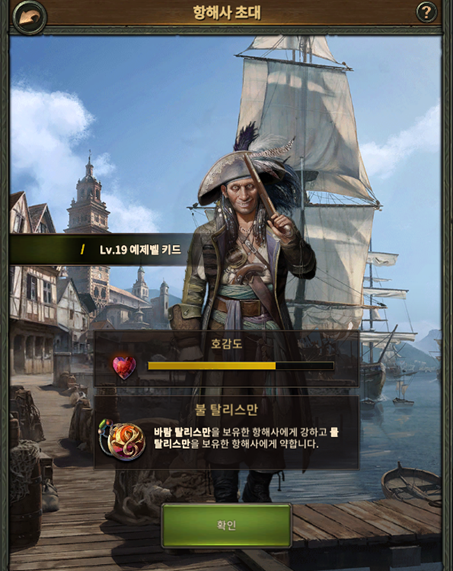Click the fire talisman medallion icon
453x571 pixels.
coord(123,441)
